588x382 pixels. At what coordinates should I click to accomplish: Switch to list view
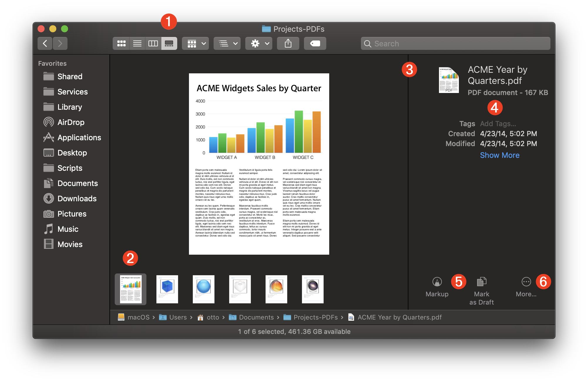[x=137, y=43]
